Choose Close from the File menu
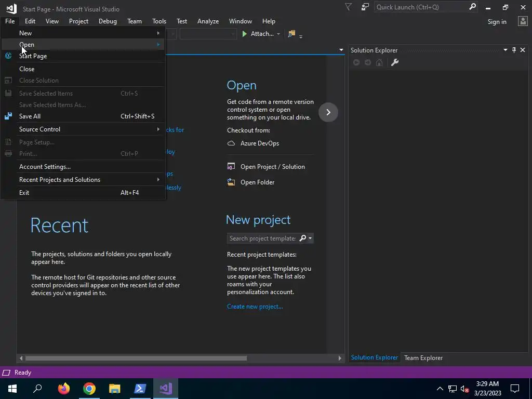 83,69
